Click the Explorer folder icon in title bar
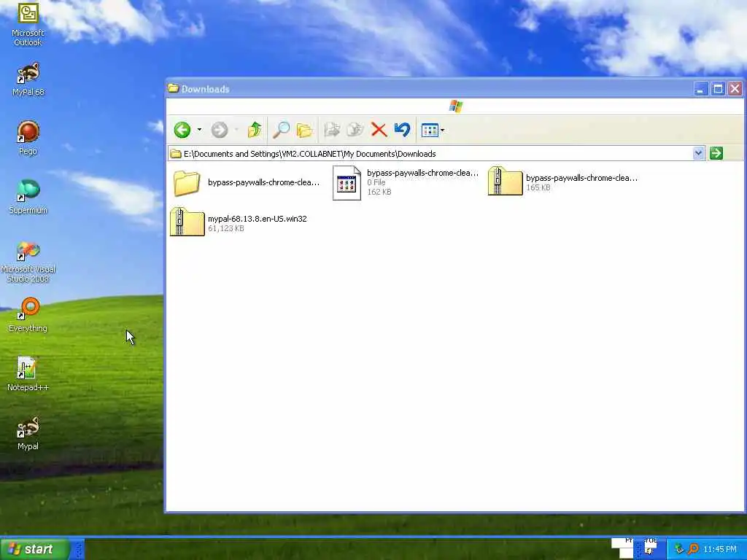 [x=173, y=88]
